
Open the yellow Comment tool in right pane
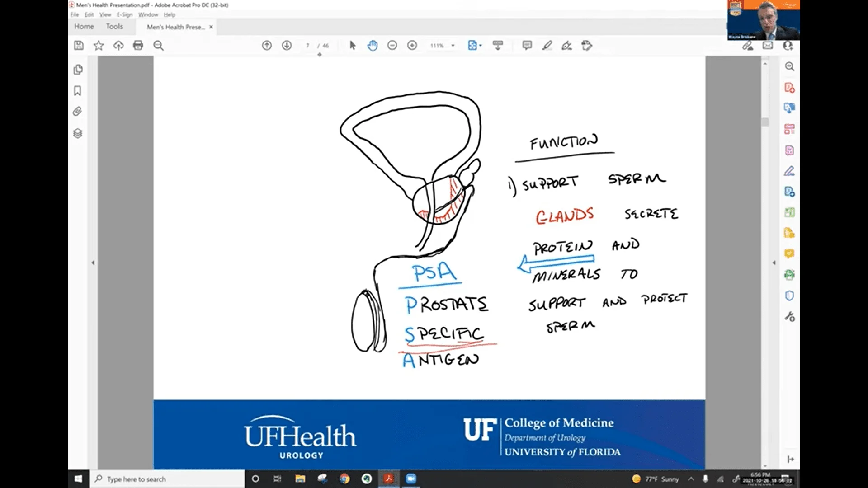(789, 254)
